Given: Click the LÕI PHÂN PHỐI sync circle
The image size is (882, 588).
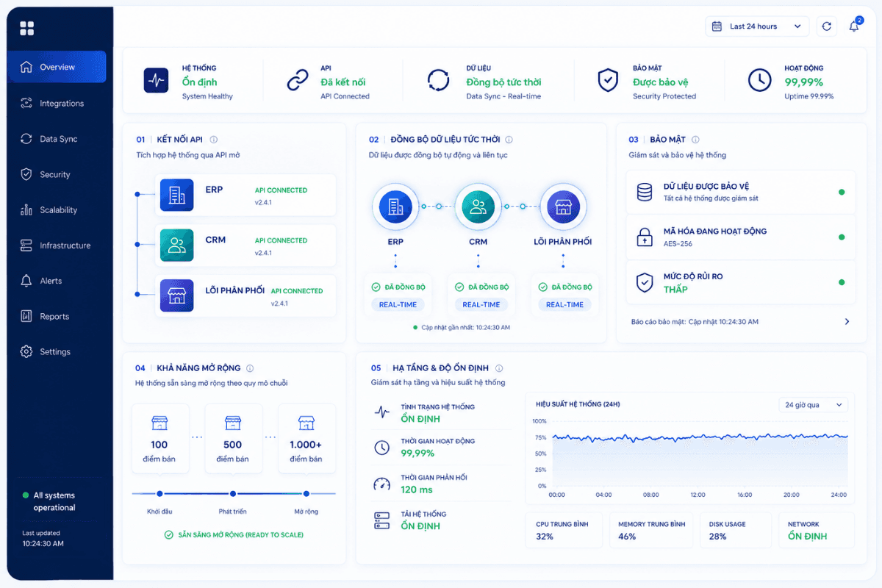Looking at the screenshot, I should (x=563, y=207).
